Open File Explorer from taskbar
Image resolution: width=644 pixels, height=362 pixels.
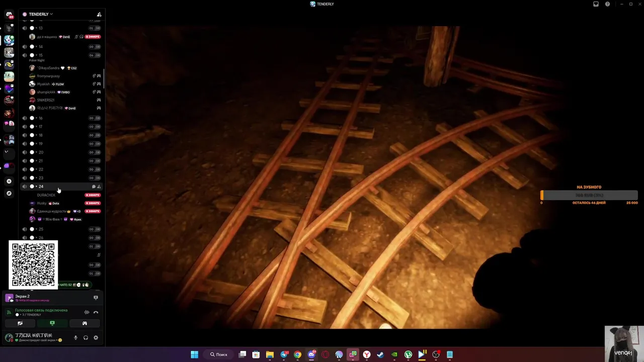point(270,354)
